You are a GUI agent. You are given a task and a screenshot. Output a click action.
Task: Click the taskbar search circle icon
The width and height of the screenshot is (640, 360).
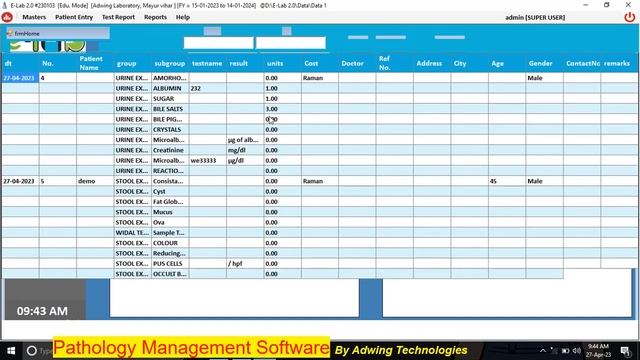point(31,351)
